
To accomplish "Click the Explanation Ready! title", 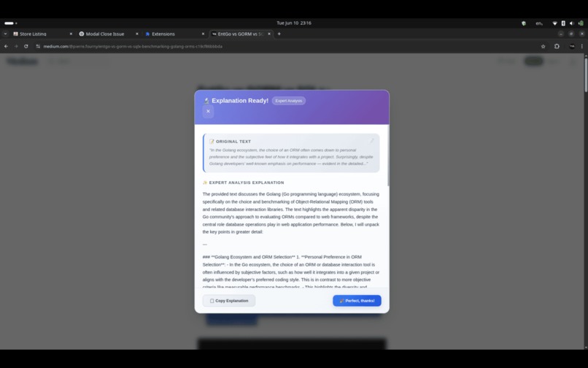I will [240, 101].
